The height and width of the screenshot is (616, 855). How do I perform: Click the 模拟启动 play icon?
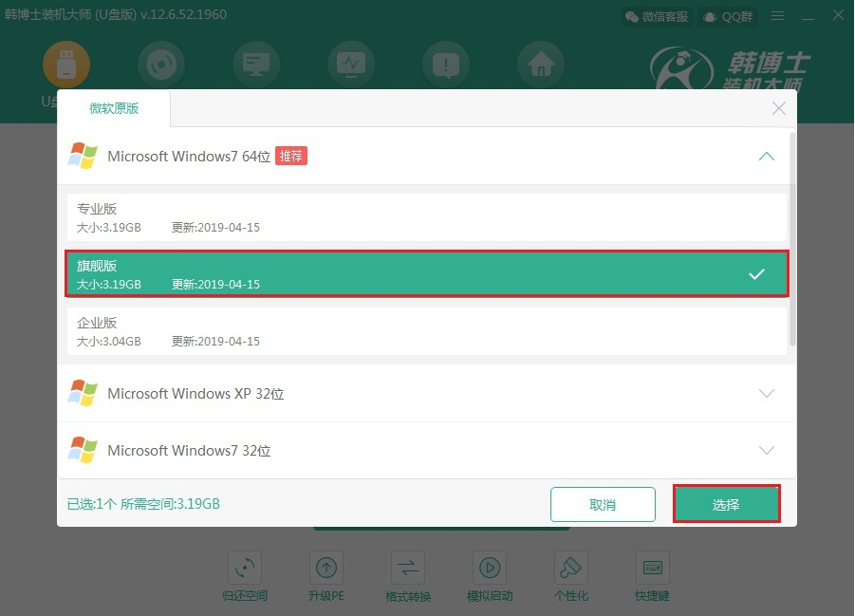[490, 568]
